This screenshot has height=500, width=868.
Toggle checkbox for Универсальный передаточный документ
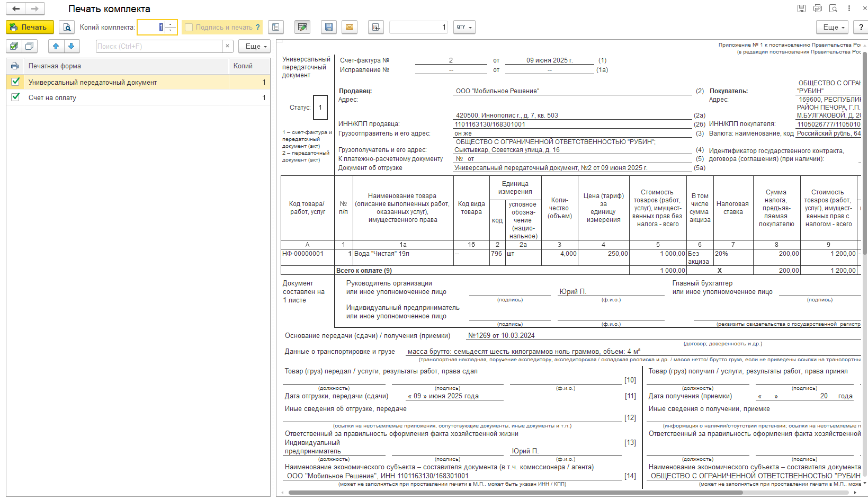(15, 82)
